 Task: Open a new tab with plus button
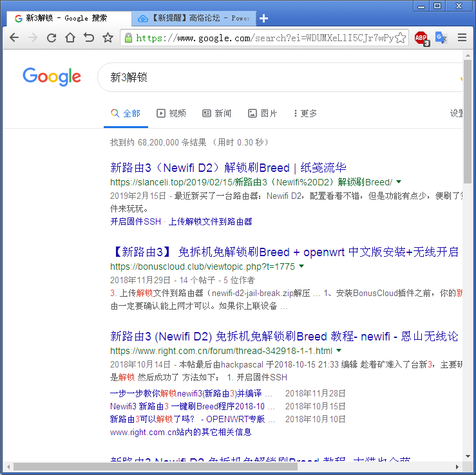point(263,19)
